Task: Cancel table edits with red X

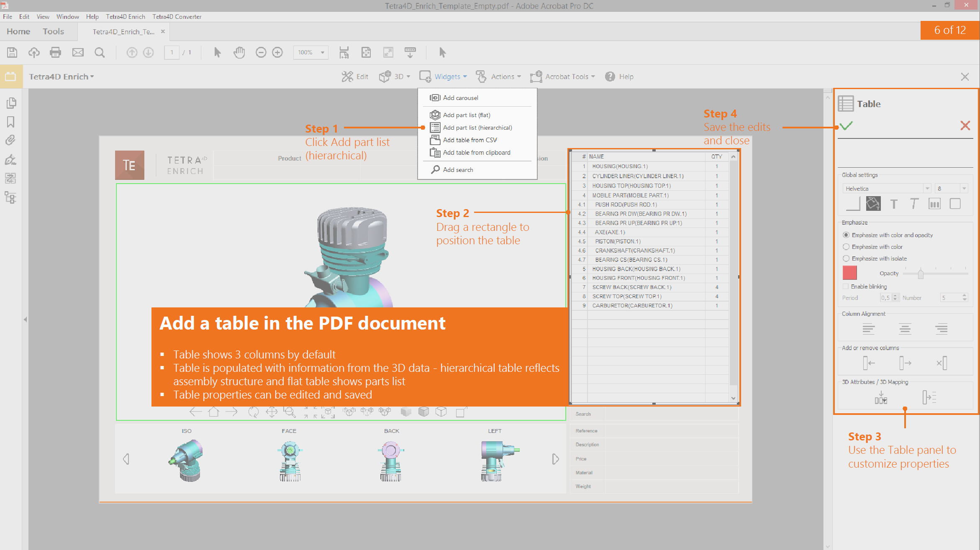Action: [x=965, y=125]
